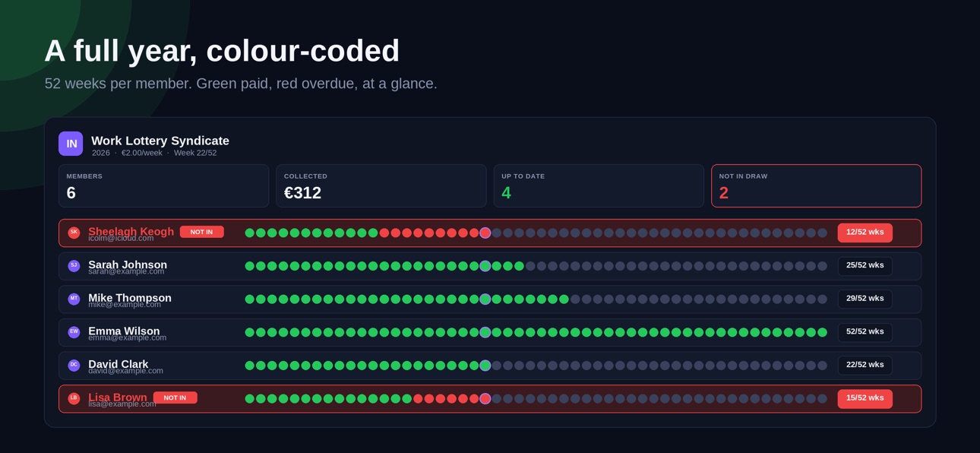Select the Collected stat card

[381, 186]
